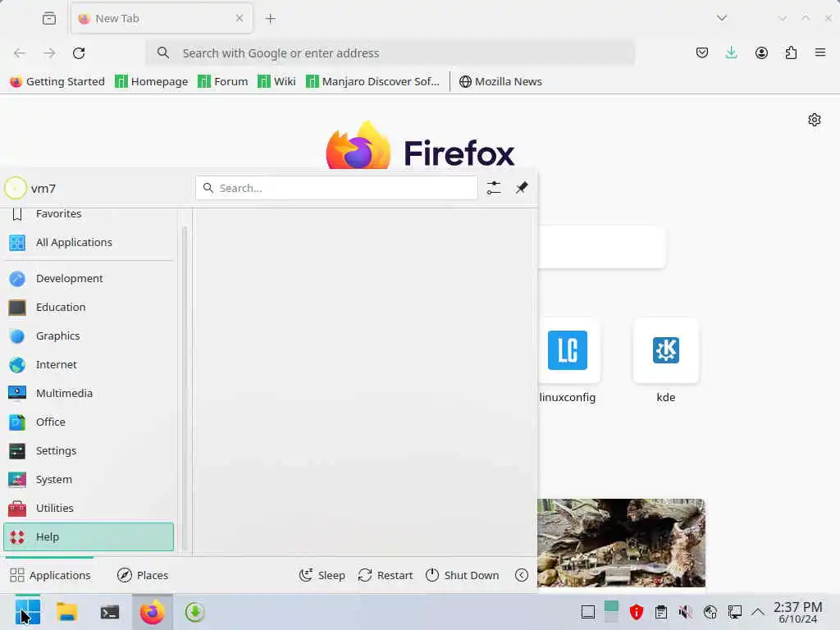Personalize new tab with gear icon
Screen dimensions: 840x630
click(815, 120)
